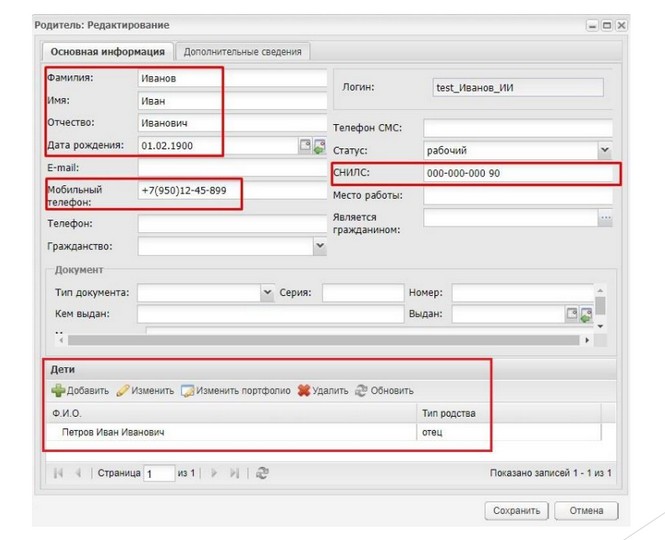Click the Является гражданином ellipsis button
This screenshot has height=540, width=665.
pyautogui.click(x=605, y=218)
